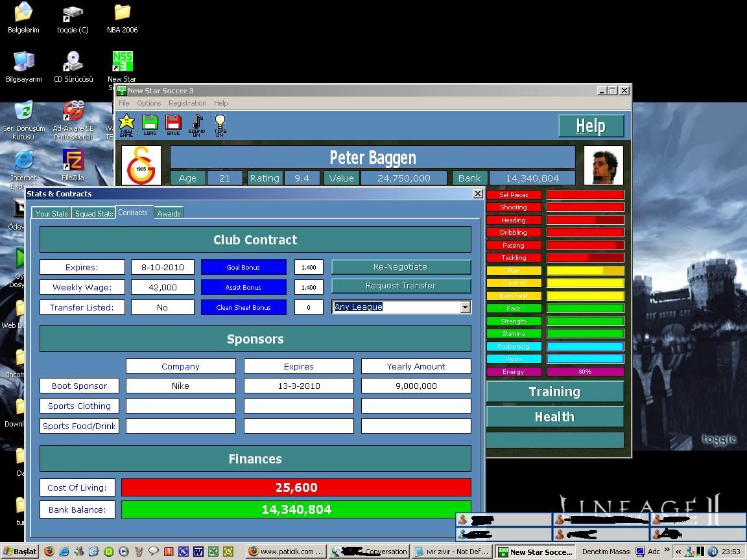Viewport: 747px width, 560px height.
Task: Open the Options menu
Action: pos(148,103)
